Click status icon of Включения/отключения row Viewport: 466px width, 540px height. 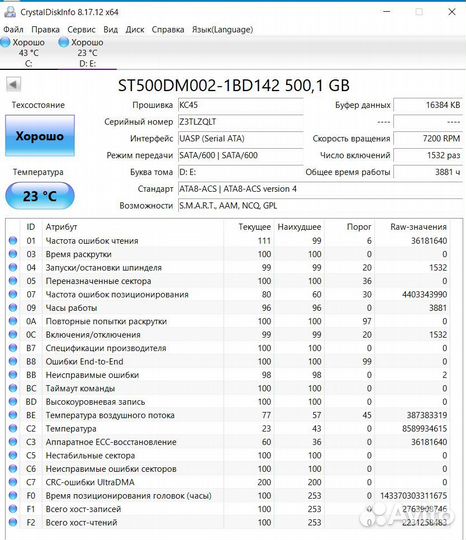(13, 335)
